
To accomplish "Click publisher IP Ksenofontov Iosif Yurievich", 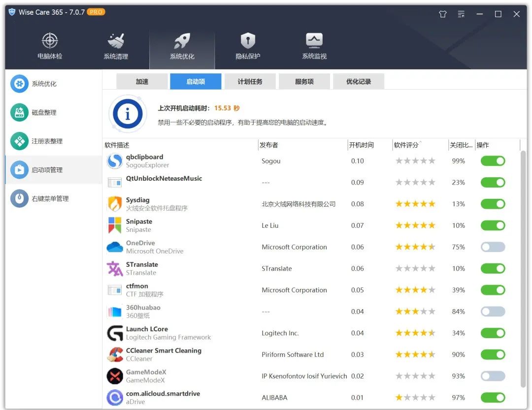I will (x=304, y=376).
